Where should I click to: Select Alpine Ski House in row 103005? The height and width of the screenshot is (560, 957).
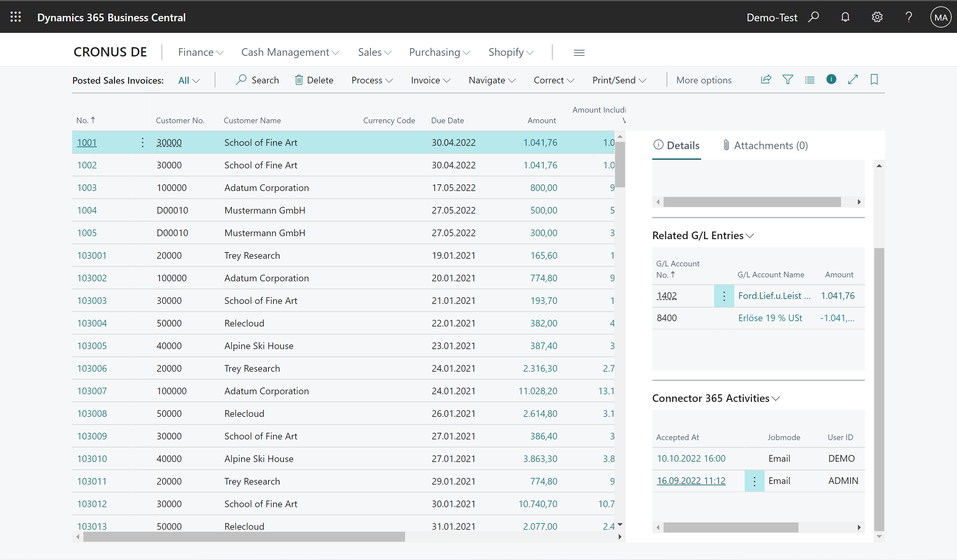click(259, 346)
